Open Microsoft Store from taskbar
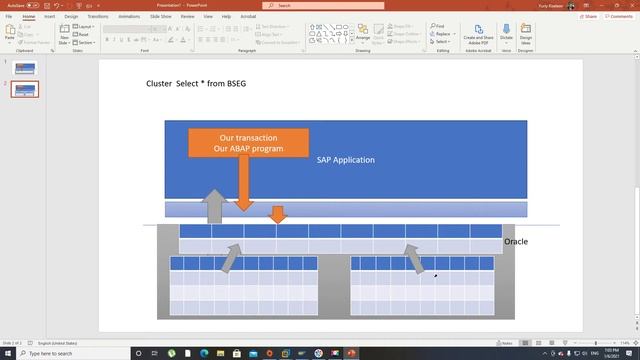Viewport: 640px width, 360px height. [237, 353]
